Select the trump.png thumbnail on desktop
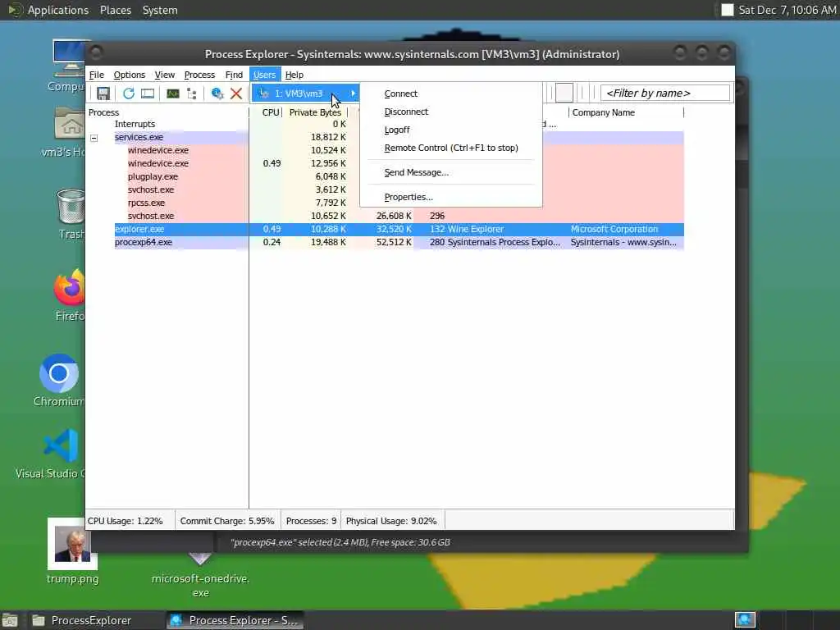Screen dimensions: 840x630 coord(72,544)
